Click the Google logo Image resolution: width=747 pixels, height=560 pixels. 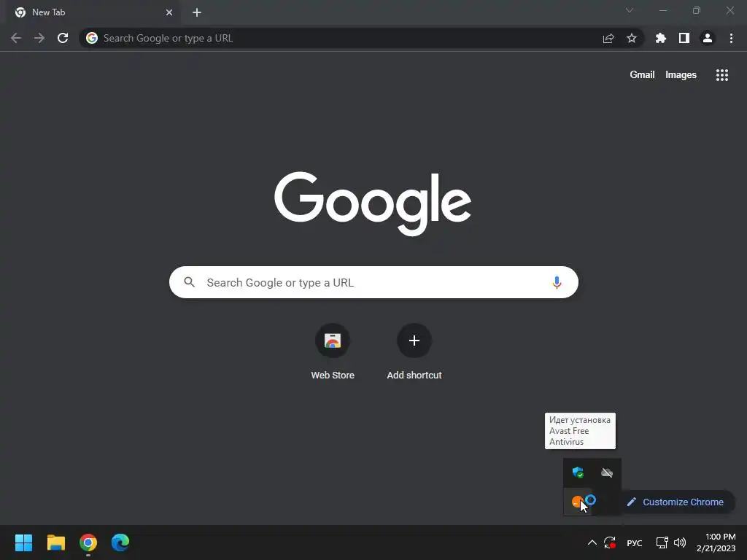tap(373, 203)
